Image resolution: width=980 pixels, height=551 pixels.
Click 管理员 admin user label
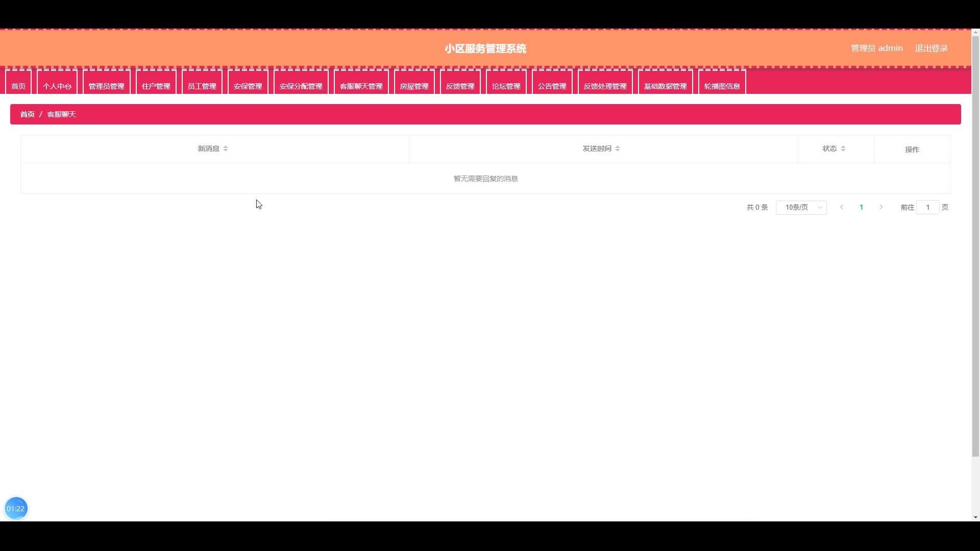pyautogui.click(x=876, y=48)
